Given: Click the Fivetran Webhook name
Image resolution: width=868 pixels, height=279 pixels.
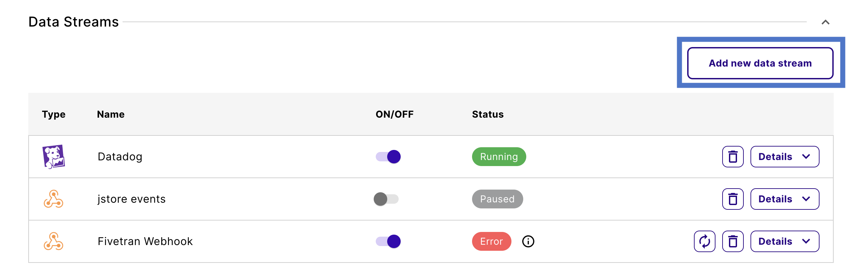Looking at the screenshot, I should (145, 241).
